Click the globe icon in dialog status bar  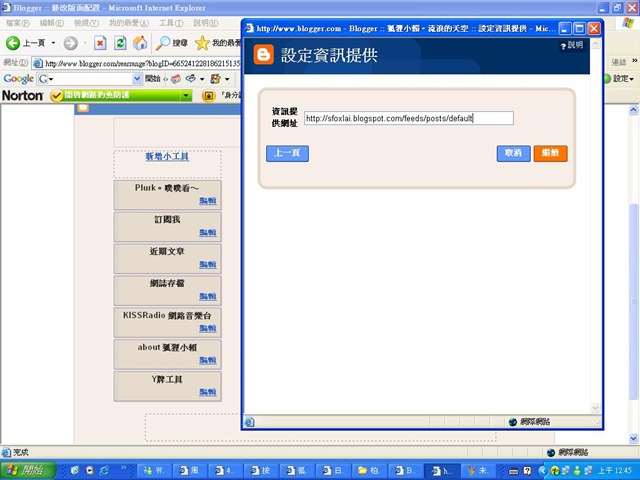(513, 422)
